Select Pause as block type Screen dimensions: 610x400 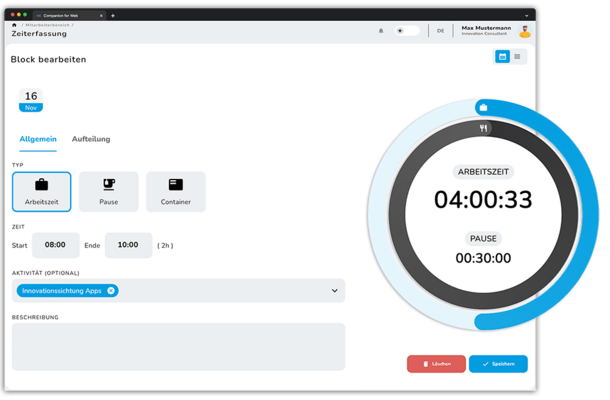[x=109, y=191]
